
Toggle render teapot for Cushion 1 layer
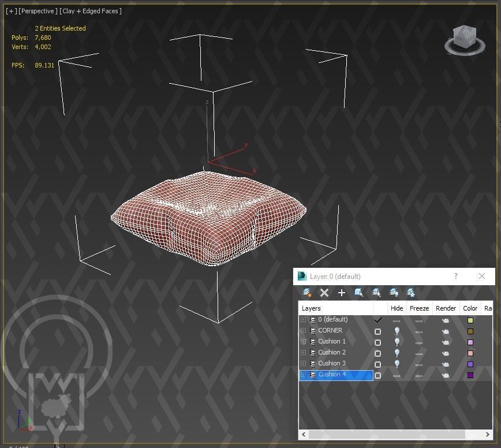[x=446, y=342]
